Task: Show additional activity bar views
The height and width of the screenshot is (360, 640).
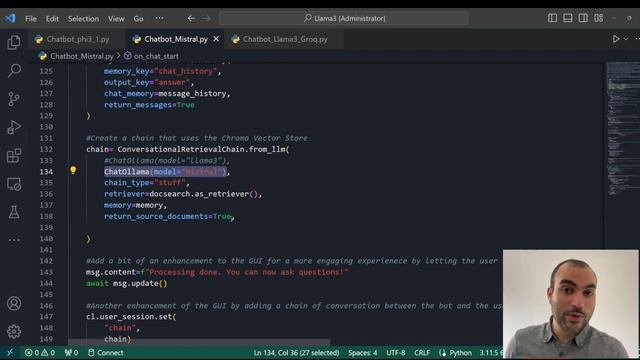Action: point(14,240)
